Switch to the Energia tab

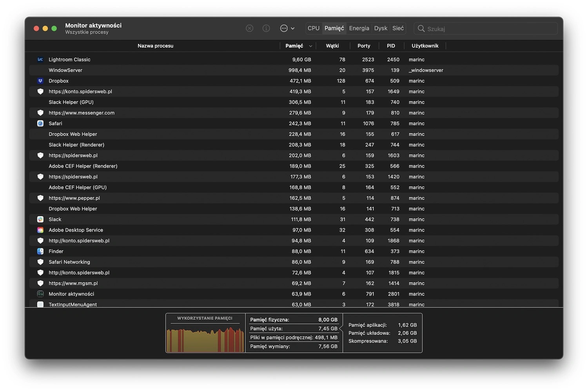coord(359,28)
